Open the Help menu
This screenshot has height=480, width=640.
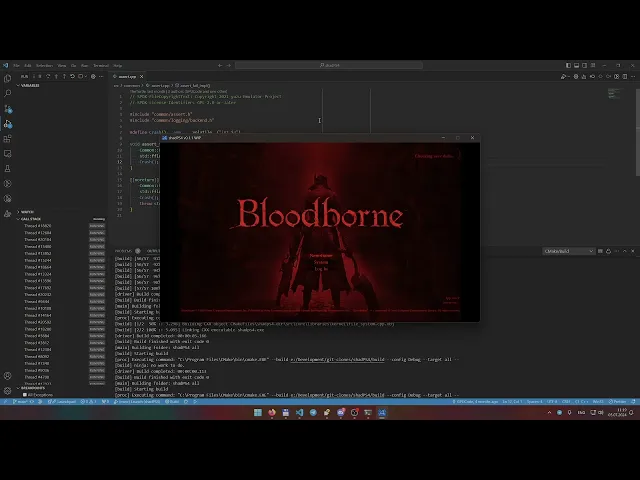pos(118,65)
